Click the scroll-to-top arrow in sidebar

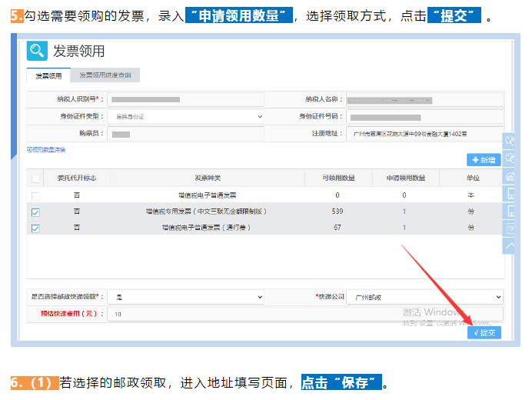(511, 245)
